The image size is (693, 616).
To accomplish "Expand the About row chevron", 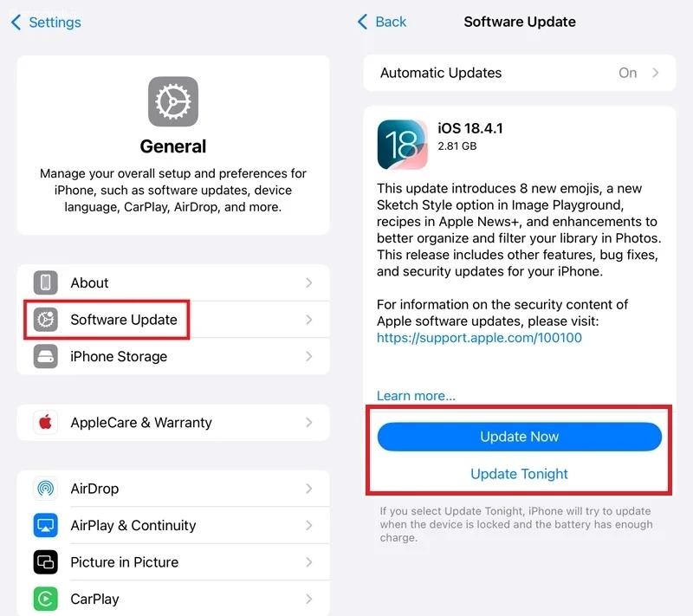I will [x=309, y=283].
